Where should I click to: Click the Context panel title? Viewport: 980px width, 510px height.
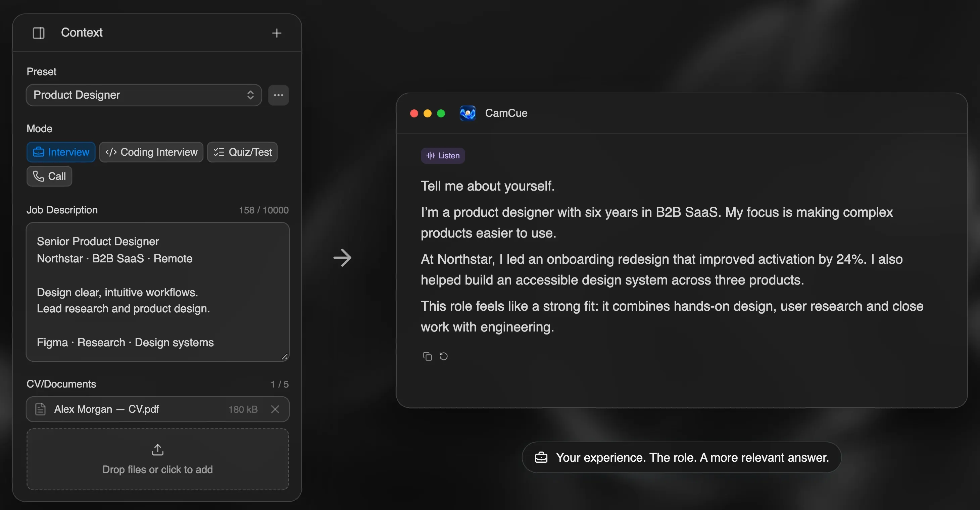pyautogui.click(x=82, y=33)
